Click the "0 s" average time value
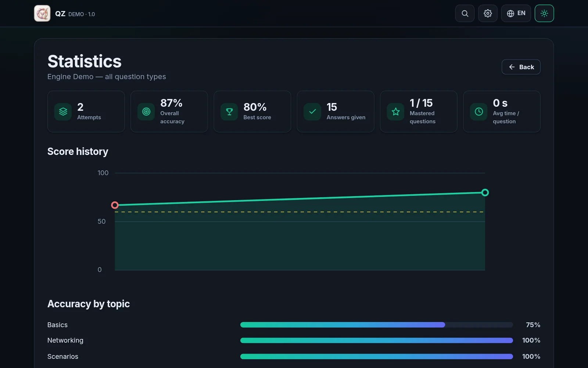The image size is (588, 368). (500, 103)
